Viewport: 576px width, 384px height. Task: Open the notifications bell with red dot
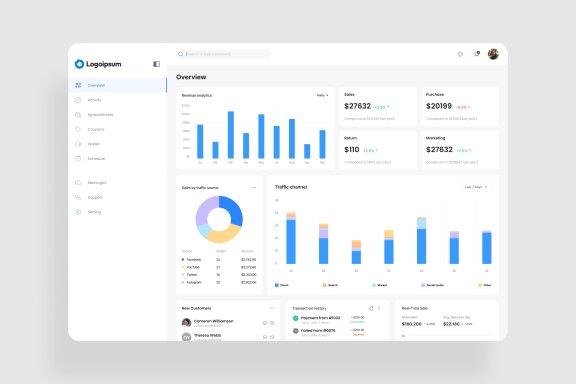point(477,54)
